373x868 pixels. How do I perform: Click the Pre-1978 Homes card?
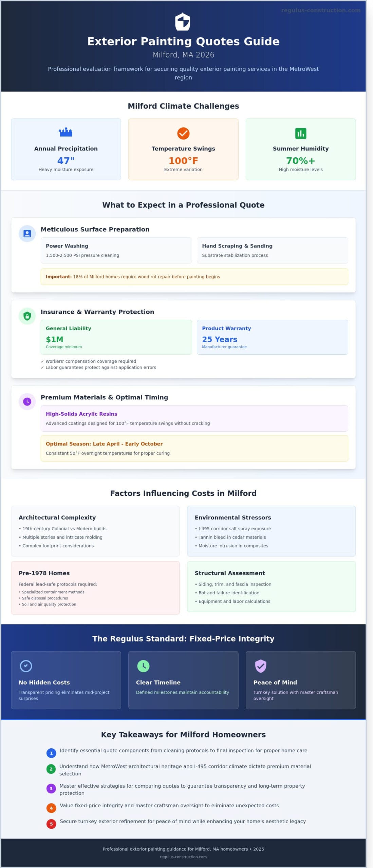(95, 588)
